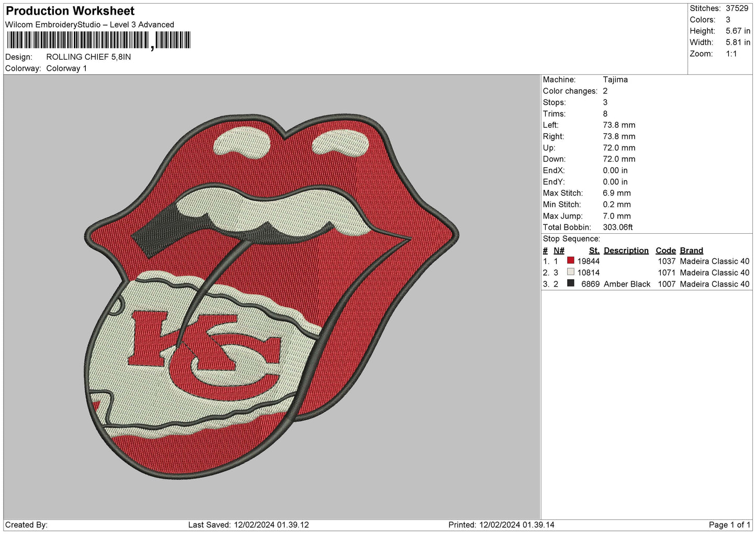Click the 'Colorway 1' value

click(x=66, y=69)
